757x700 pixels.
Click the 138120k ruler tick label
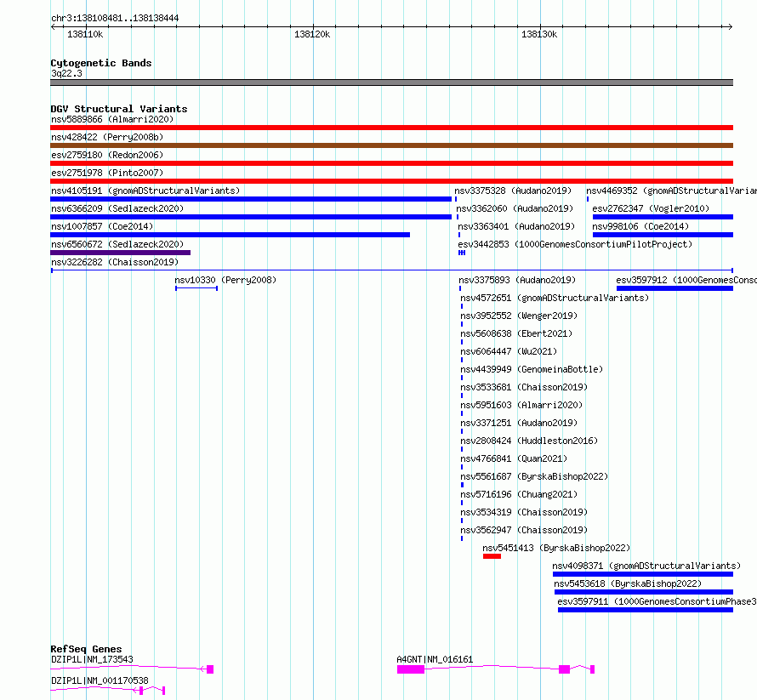(312, 34)
